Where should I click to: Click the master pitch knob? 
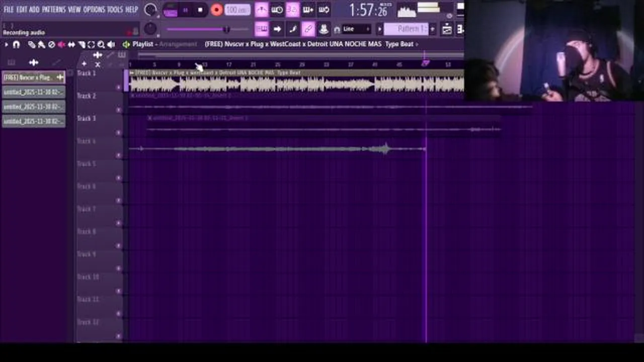(150, 29)
